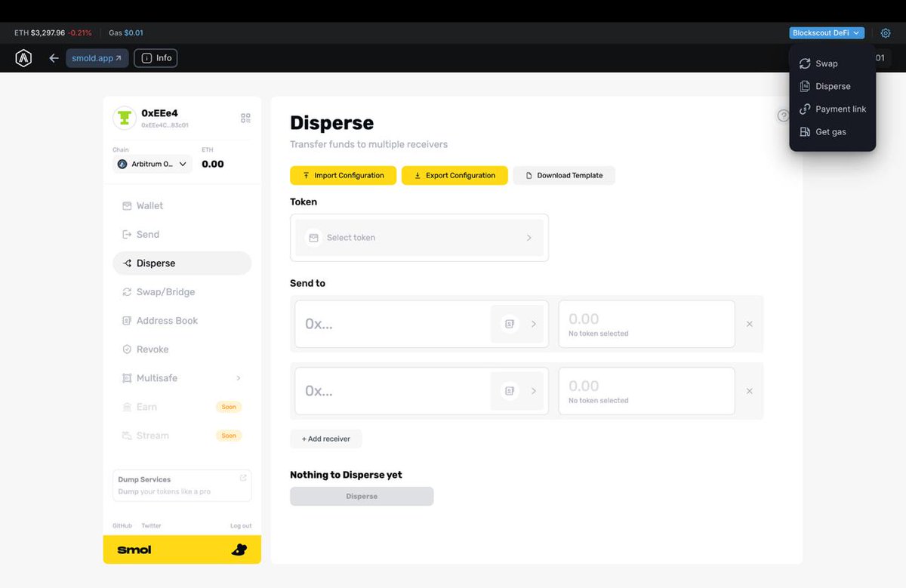Click the app logo hexagon icon

coord(23,58)
